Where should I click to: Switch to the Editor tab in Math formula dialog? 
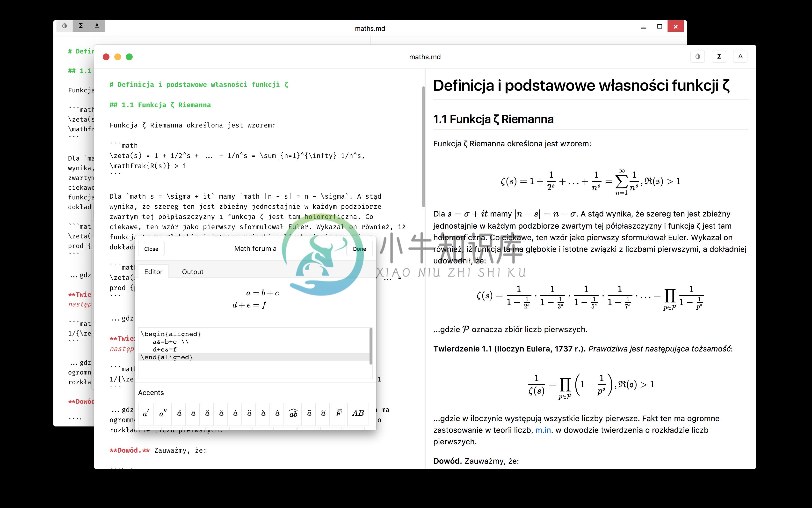[153, 271]
